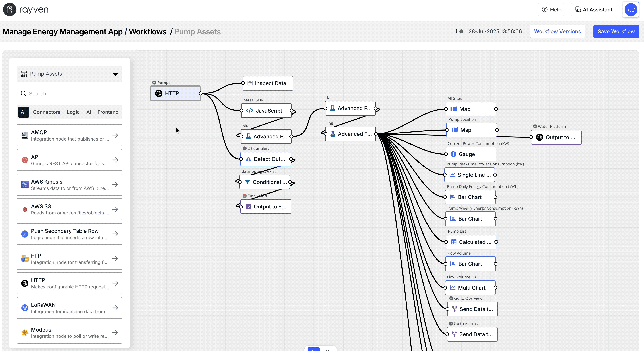Select the Go to Overview Send Data node
The image size is (644, 351).
[472, 309]
